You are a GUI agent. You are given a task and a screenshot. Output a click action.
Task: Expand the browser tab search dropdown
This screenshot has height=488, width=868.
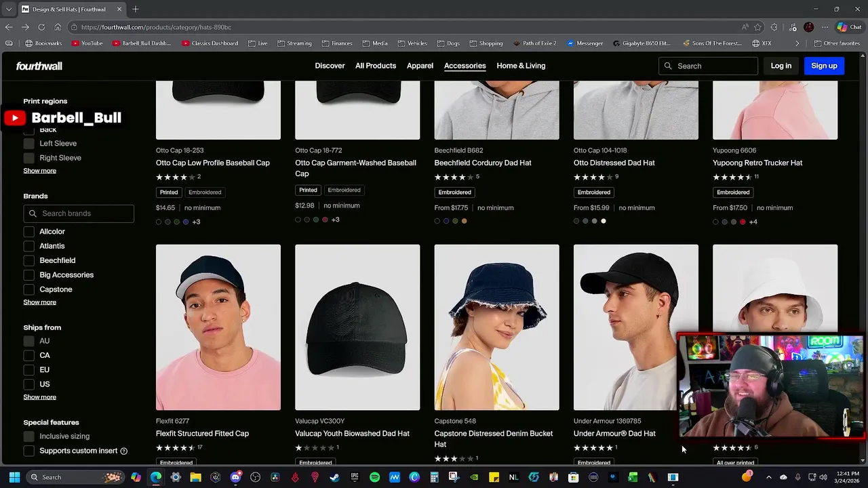[x=9, y=9]
